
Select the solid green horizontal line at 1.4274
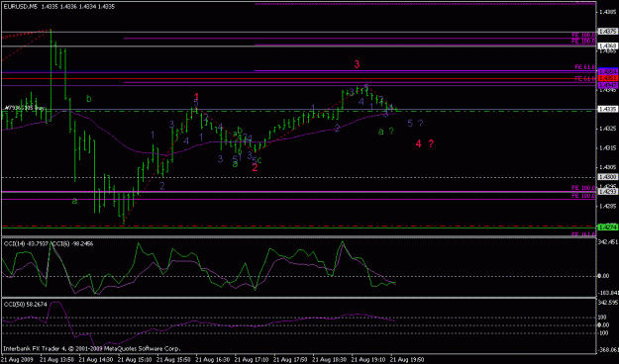(x=298, y=227)
